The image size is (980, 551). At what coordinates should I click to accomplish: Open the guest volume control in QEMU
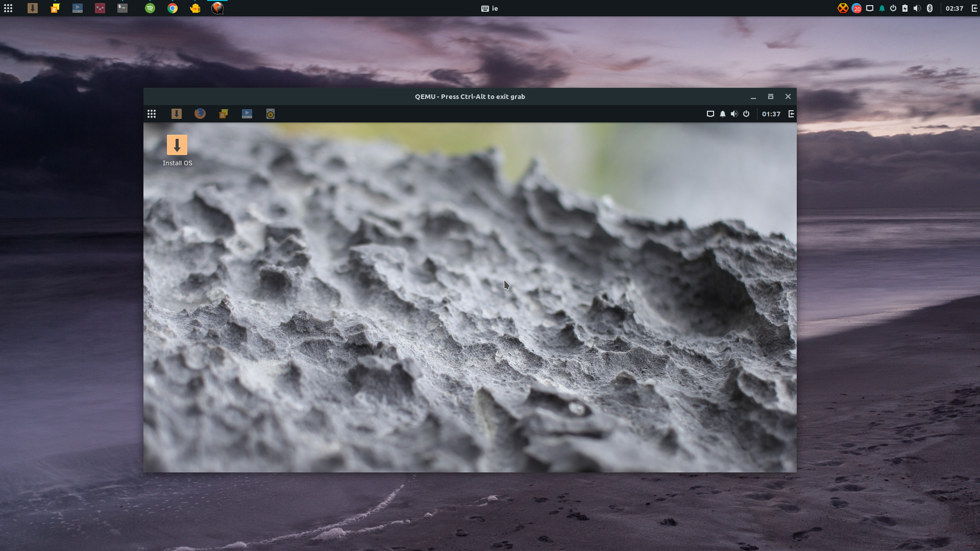pos(734,114)
